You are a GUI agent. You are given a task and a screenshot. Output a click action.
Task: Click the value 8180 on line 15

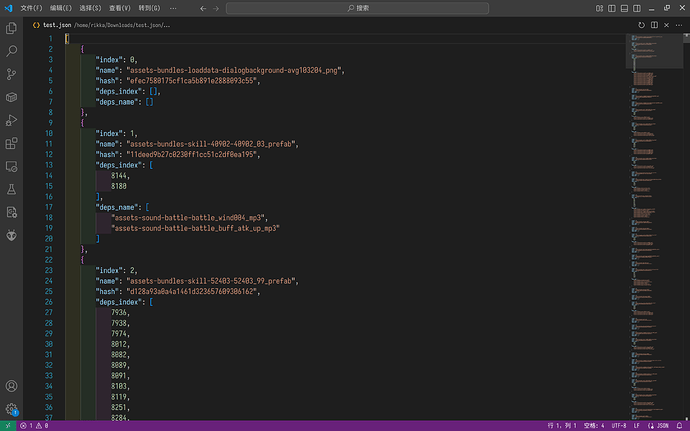pos(119,186)
